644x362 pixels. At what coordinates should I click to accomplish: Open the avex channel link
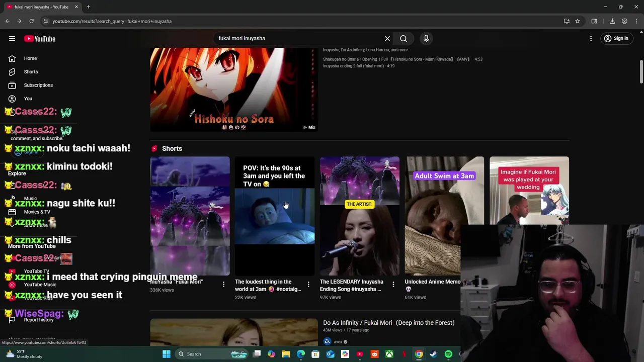338,342
